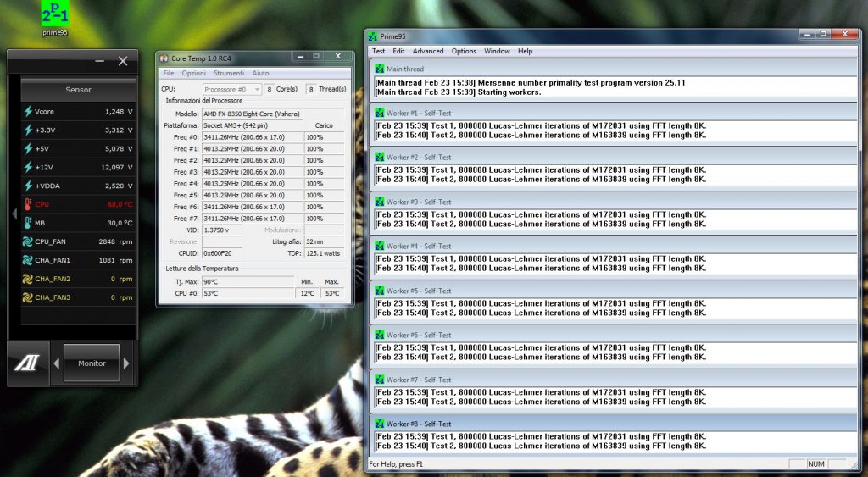Click the red CPU thermometer icon
Screen dimensions: 868x477
pos(28,204)
